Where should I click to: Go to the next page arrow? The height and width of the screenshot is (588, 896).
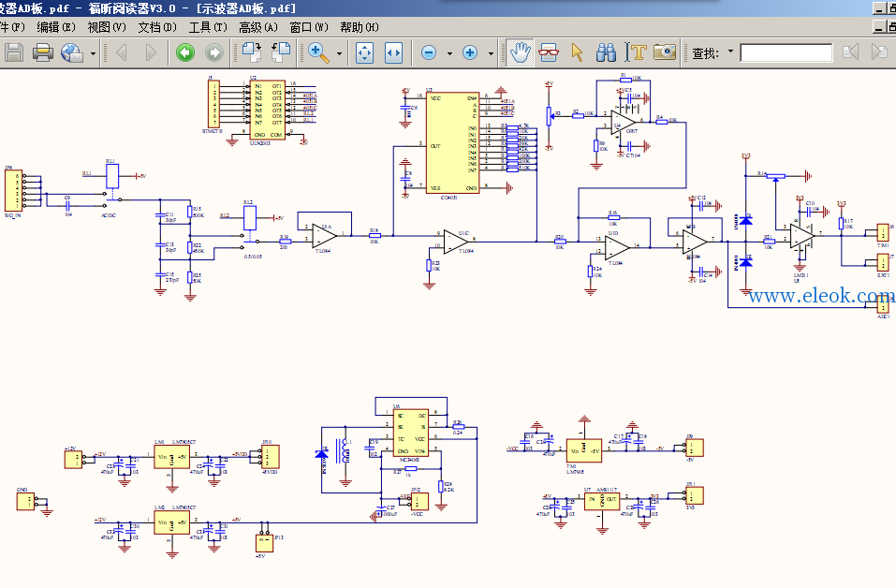coord(151,52)
